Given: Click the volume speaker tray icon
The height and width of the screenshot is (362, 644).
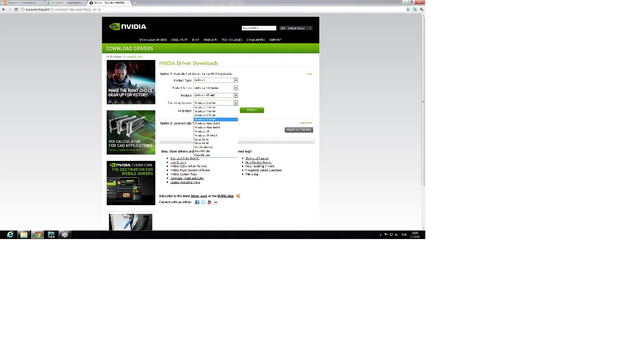Looking at the screenshot, I should pos(397,235).
